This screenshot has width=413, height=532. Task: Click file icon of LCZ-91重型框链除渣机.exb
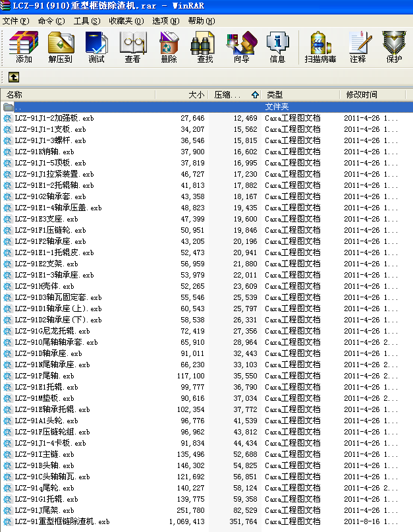[7, 521]
